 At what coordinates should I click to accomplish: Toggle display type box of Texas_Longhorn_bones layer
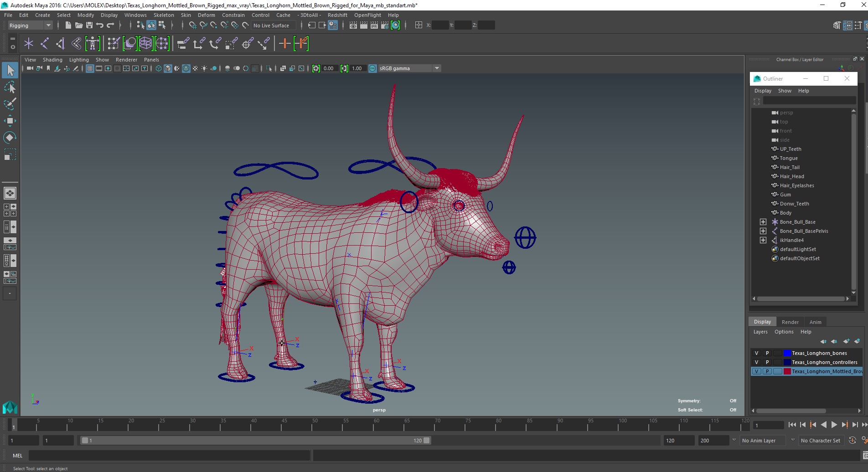(778, 353)
